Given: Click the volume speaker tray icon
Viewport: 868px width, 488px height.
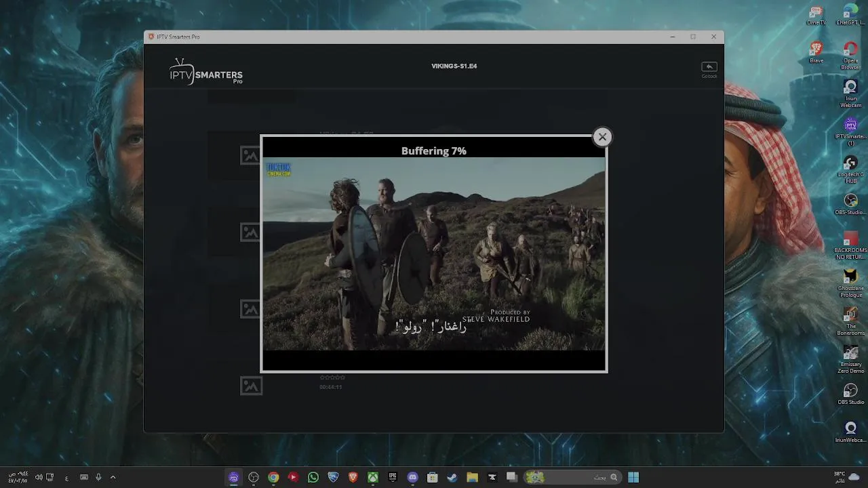Looking at the screenshot, I should coord(39,477).
